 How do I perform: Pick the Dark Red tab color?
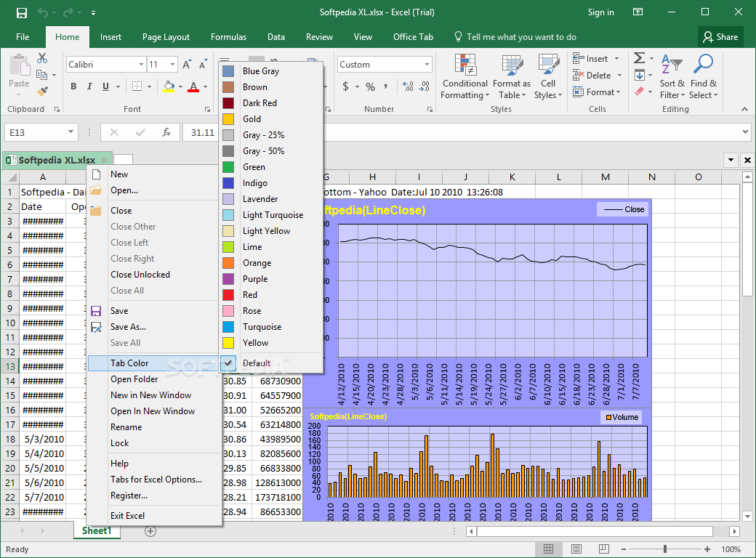click(x=271, y=103)
